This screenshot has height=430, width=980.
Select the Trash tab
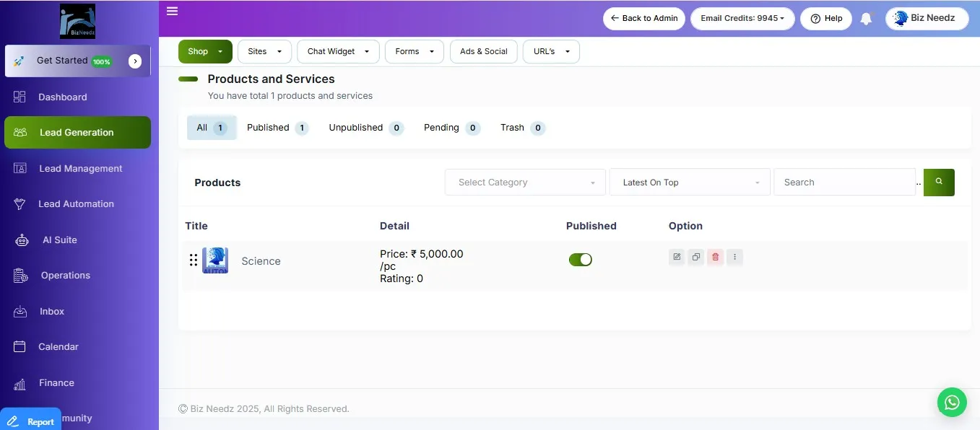(x=522, y=128)
